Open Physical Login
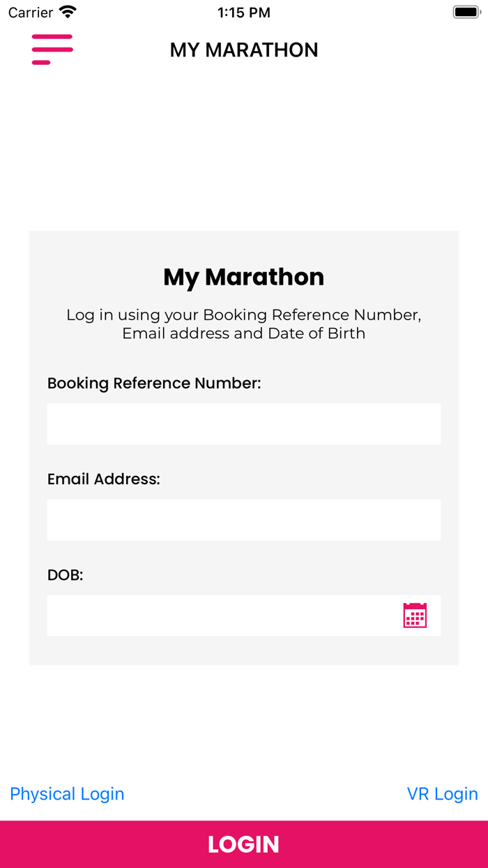This screenshot has height=868, width=488. (x=66, y=793)
